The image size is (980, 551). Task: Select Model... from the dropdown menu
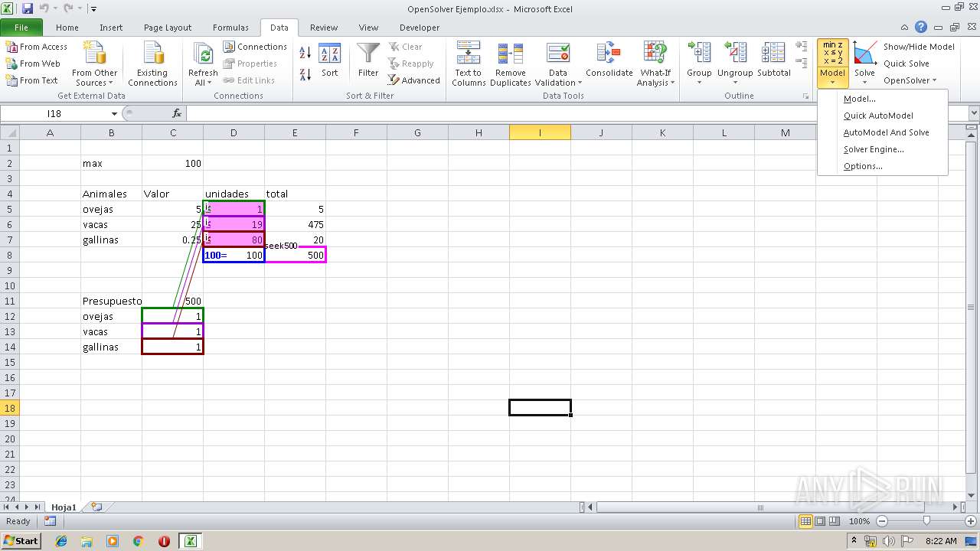(x=883, y=99)
